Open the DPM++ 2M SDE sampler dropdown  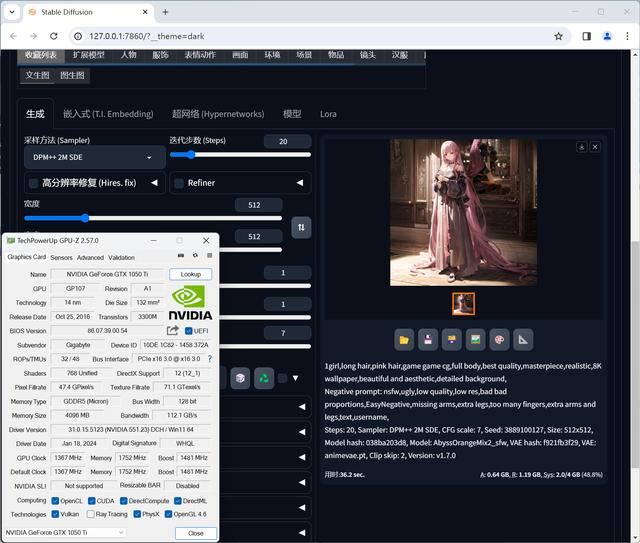pyautogui.click(x=95, y=158)
